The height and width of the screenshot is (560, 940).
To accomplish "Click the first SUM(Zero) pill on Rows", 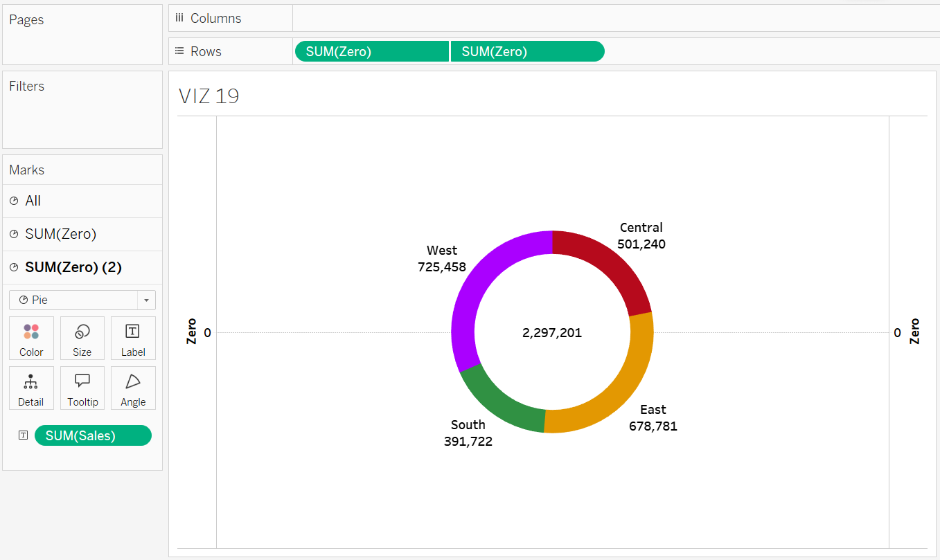I will (372, 51).
